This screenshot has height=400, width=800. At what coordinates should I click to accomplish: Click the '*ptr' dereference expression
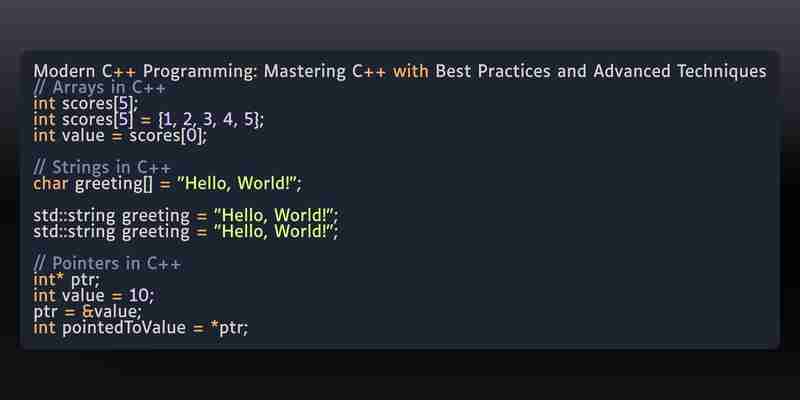pos(227,328)
